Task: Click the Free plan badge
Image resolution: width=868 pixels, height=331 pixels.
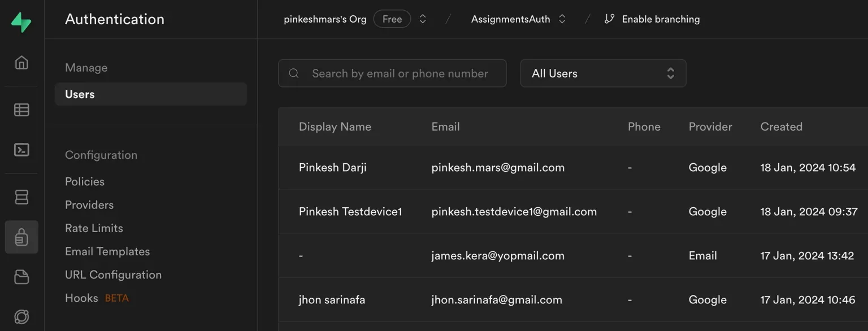Action: pyautogui.click(x=392, y=19)
